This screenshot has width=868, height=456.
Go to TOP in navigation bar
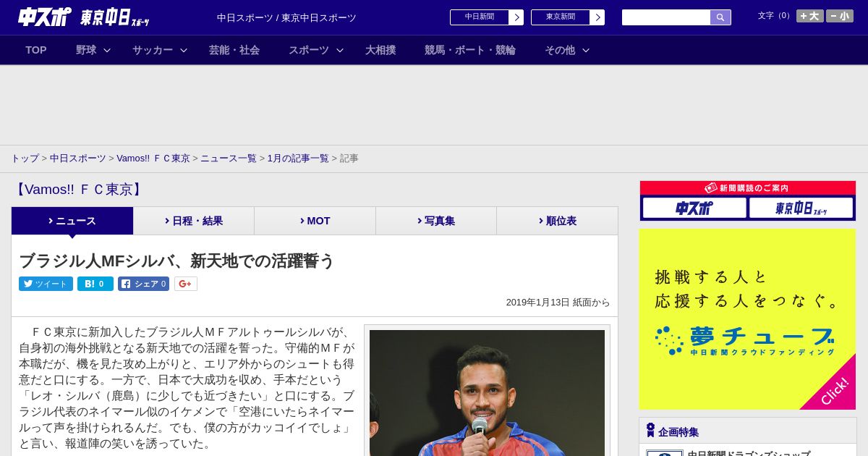[36, 50]
